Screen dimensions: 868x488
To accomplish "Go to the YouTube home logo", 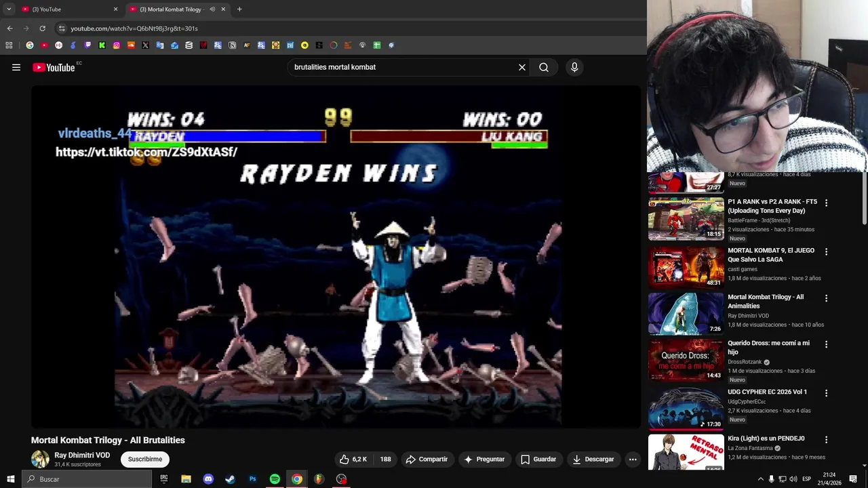I will pos(54,67).
